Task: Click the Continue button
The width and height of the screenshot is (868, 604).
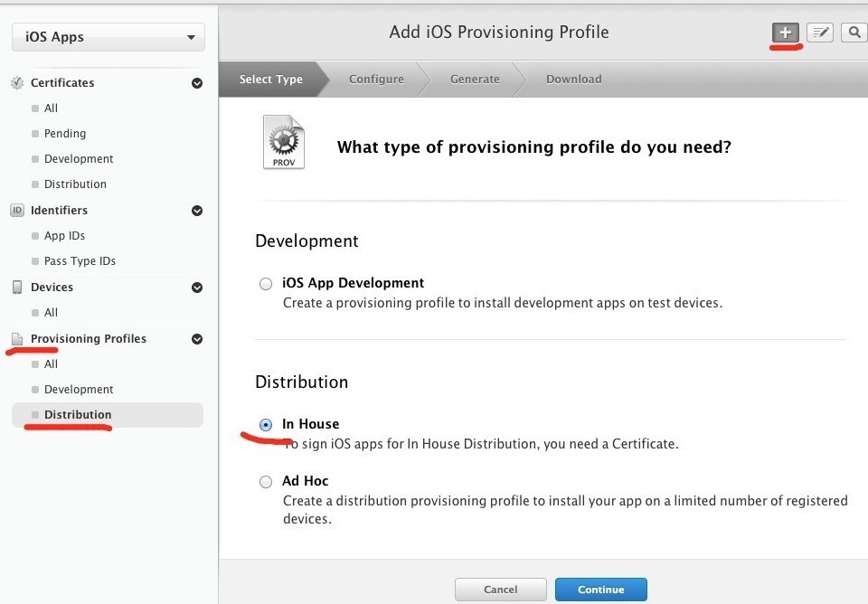Action: [601, 590]
